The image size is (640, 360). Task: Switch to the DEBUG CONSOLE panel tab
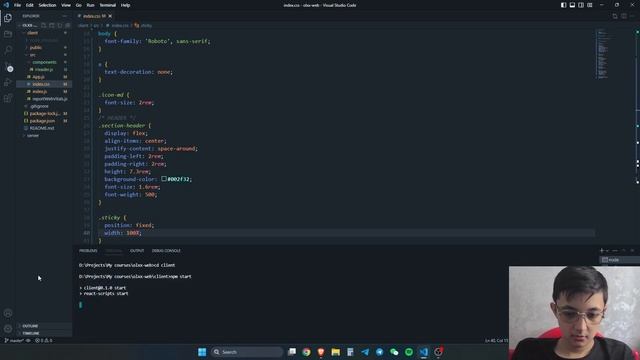click(x=166, y=251)
